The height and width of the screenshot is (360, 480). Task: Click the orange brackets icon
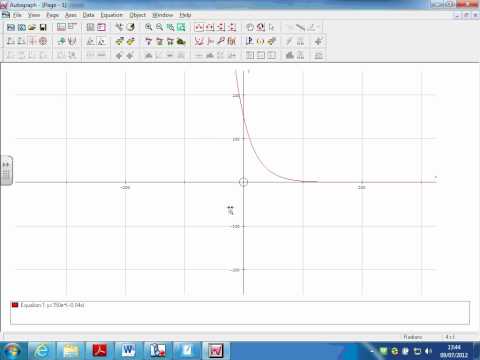[261, 41]
